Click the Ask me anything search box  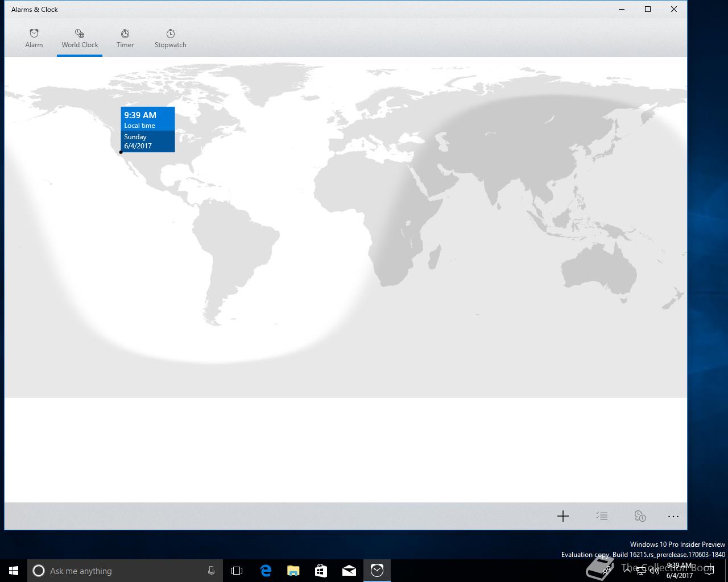click(x=124, y=571)
